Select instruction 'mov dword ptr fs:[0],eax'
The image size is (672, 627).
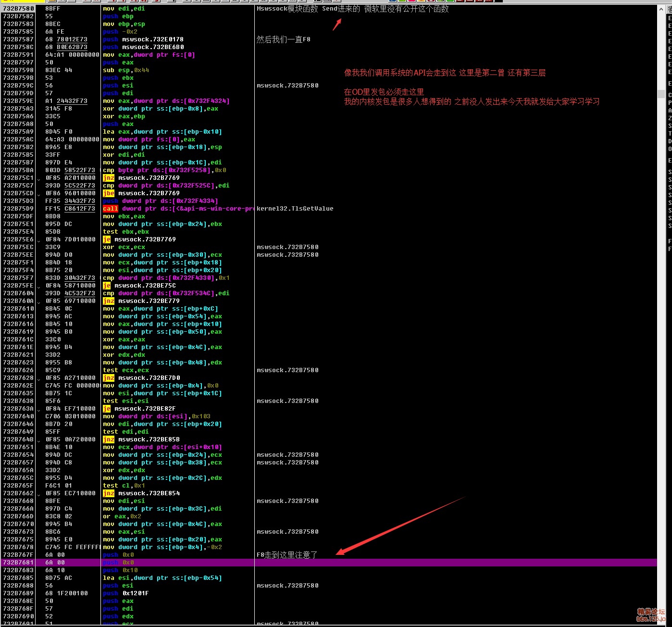click(149, 139)
